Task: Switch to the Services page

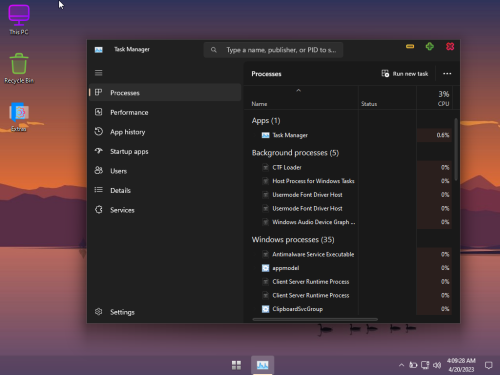Action: click(165, 210)
